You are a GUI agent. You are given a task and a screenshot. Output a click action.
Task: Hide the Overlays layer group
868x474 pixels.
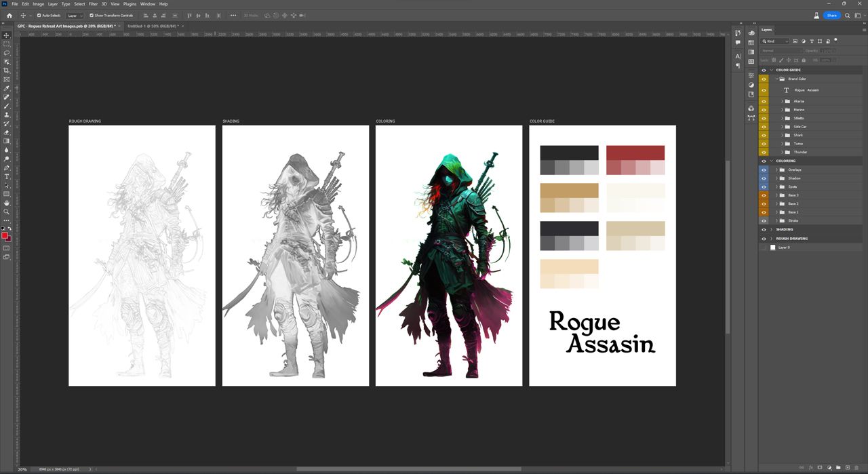[x=764, y=170]
